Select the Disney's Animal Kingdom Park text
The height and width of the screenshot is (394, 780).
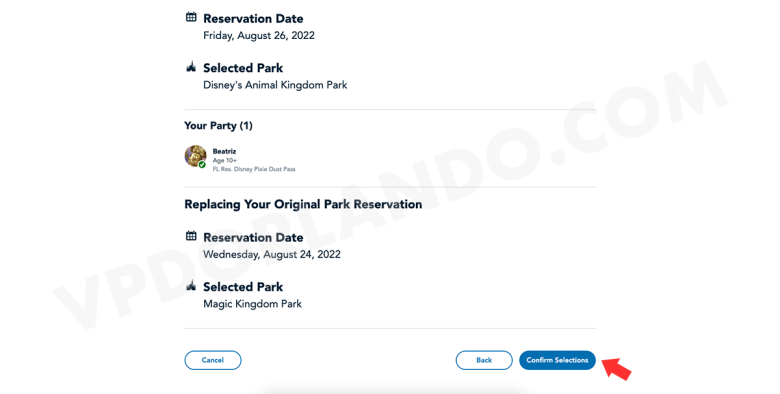275,85
